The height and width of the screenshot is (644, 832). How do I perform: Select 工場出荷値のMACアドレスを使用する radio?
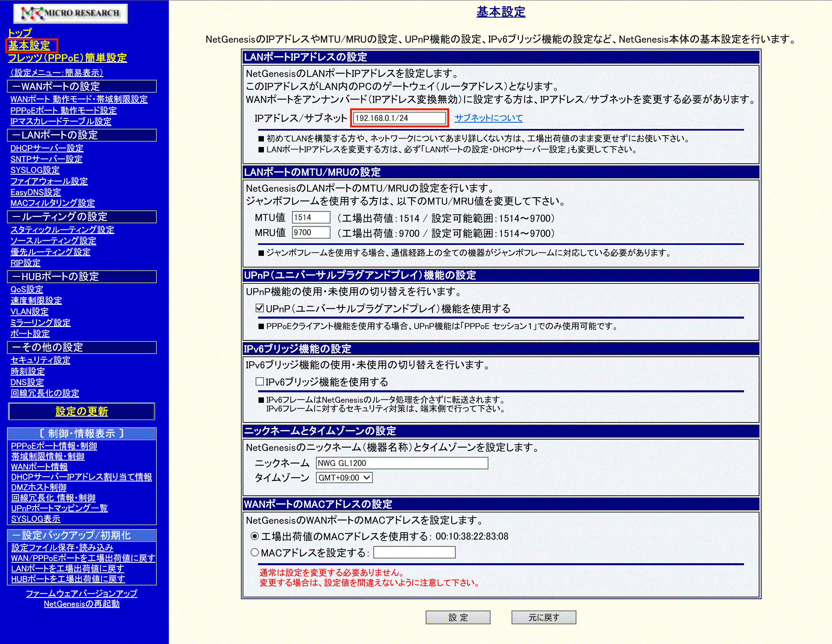pyautogui.click(x=254, y=536)
